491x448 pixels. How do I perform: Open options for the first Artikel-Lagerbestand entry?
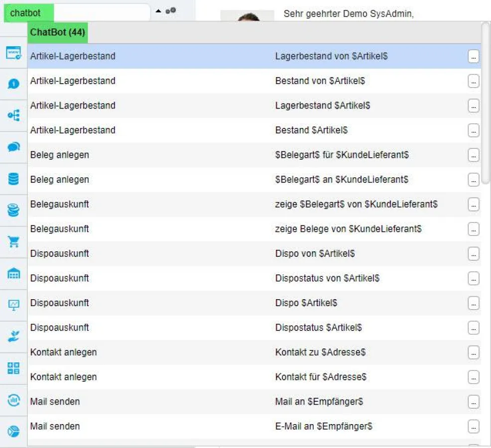[x=473, y=56]
